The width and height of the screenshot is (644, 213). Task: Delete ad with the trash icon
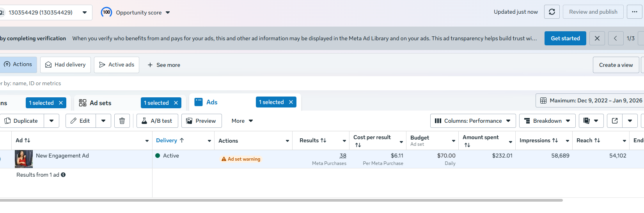click(122, 121)
